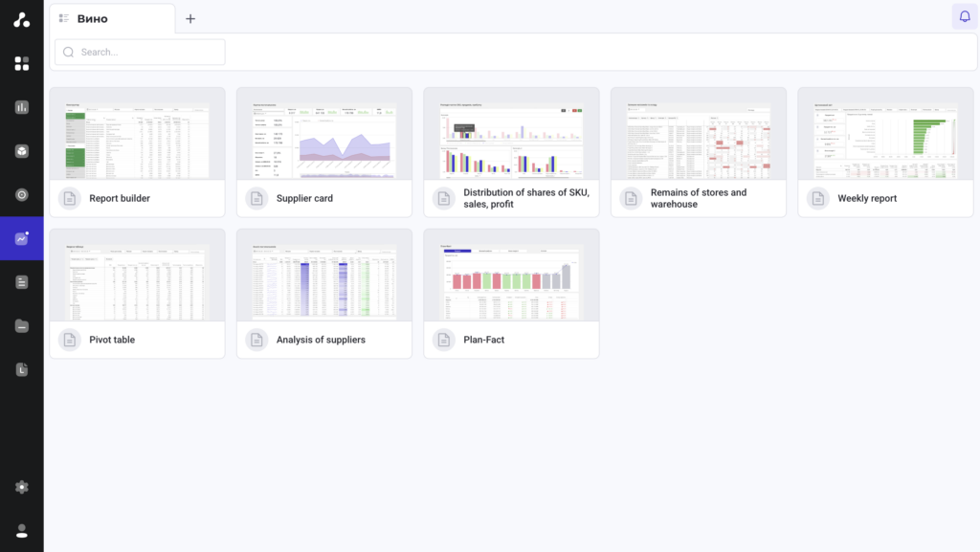Click document icon beside Report builder
The width and height of the screenshot is (980, 552).
point(69,199)
